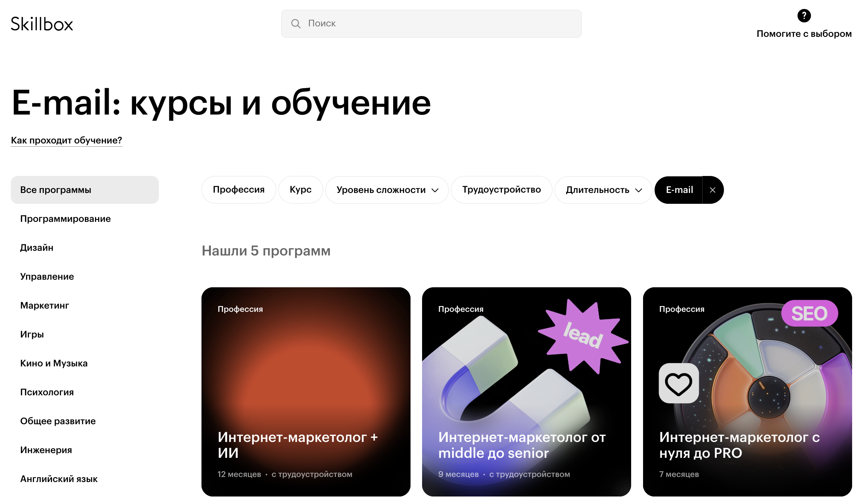Screen dimensions: 868x503
Task: Toggle the Курс filter chip
Action: pyautogui.click(x=300, y=190)
